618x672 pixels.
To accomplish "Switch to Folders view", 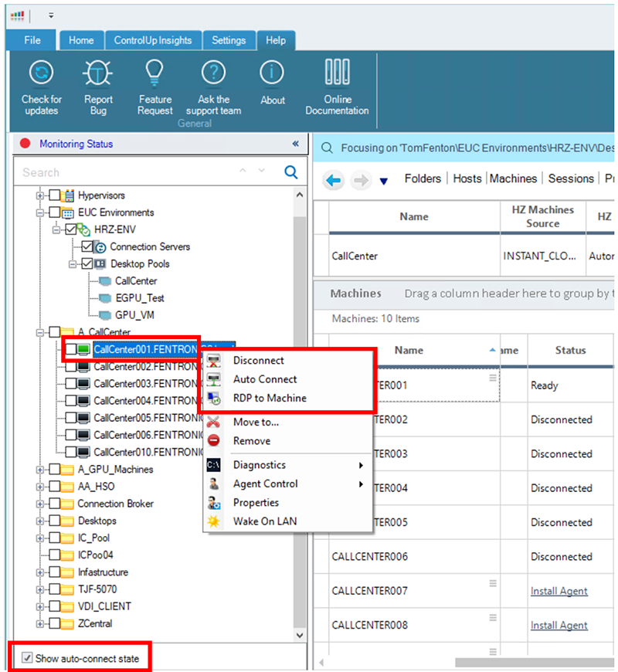I will 423,178.
